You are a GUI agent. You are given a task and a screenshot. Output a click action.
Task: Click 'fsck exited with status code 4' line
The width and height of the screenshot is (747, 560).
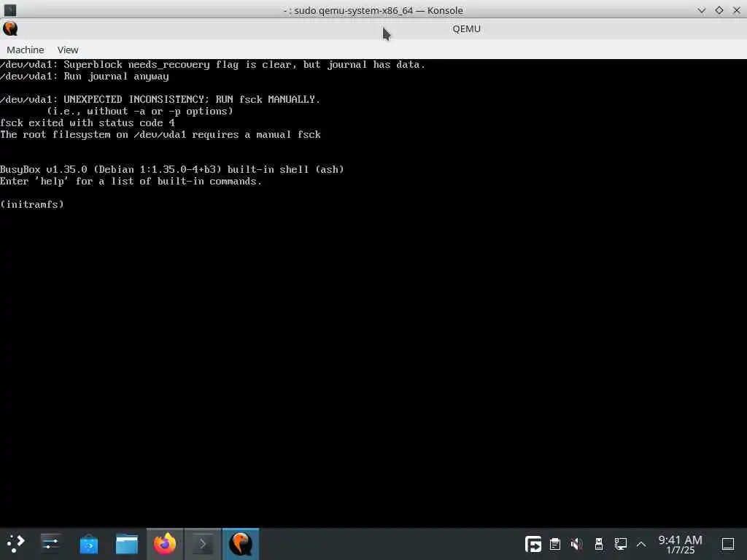point(88,122)
